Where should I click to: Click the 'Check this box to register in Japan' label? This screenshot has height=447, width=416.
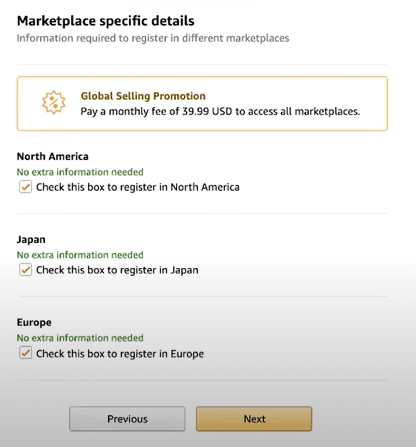click(117, 270)
